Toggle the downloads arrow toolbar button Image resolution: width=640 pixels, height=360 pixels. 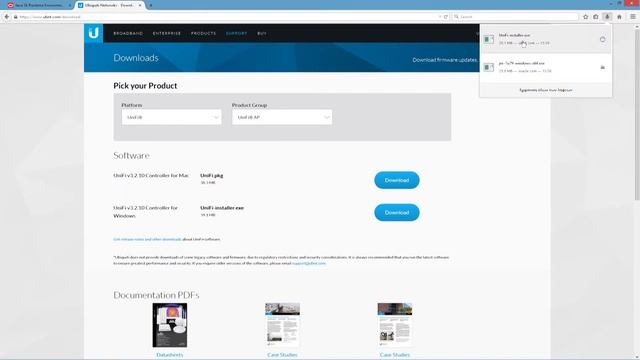coord(607,17)
